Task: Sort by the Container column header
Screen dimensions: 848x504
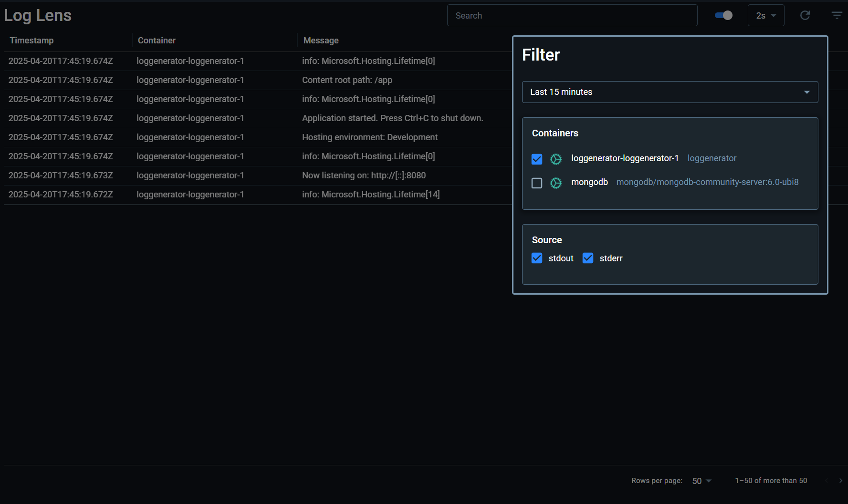Action: pyautogui.click(x=157, y=41)
